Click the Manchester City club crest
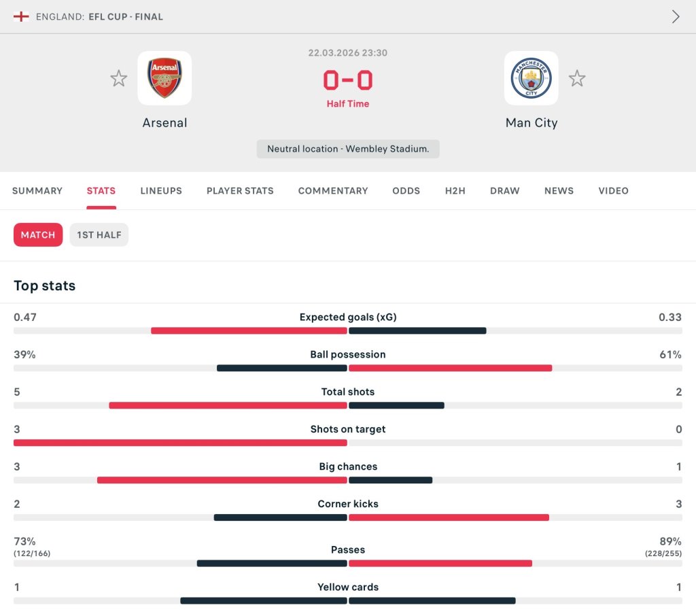Image resolution: width=696 pixels, height=616 pixels. click(531, 78)
